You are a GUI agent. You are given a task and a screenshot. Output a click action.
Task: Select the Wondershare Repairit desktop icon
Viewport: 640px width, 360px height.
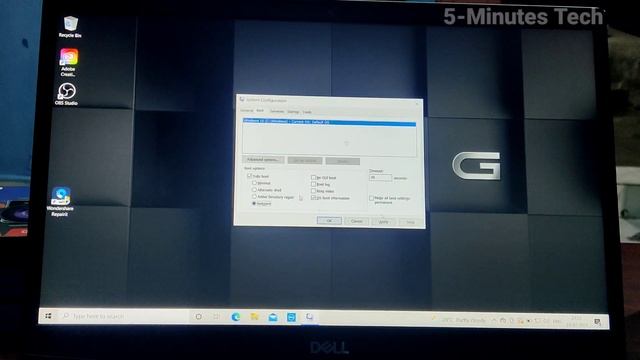[x=60, y=202]
